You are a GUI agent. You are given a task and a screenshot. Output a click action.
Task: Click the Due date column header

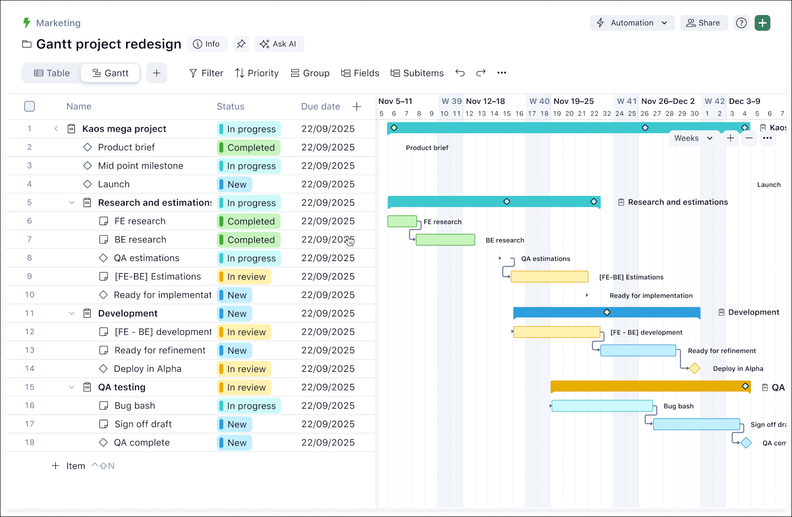pyautogui.click(x=321, y=107)
